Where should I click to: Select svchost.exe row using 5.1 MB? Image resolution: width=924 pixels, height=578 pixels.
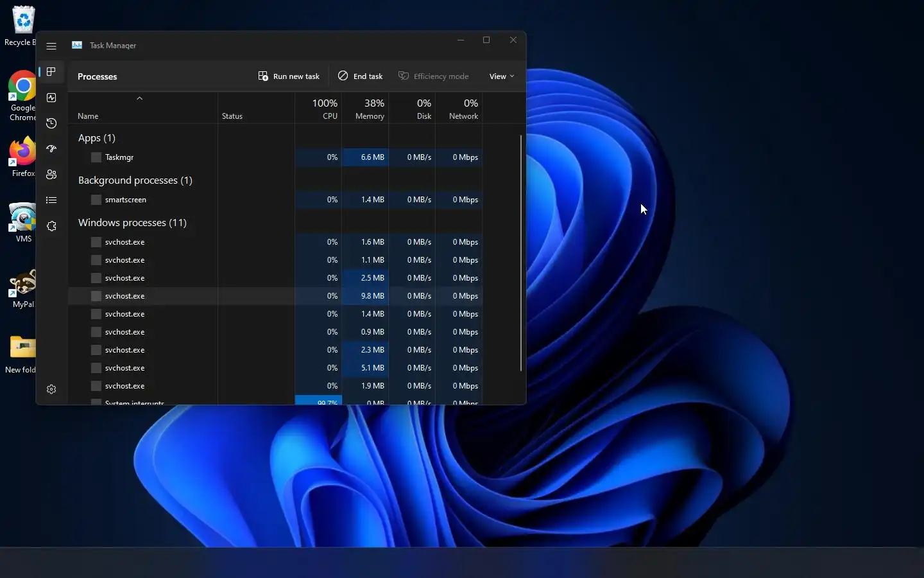pyautogui.click(x=275, y=368)
